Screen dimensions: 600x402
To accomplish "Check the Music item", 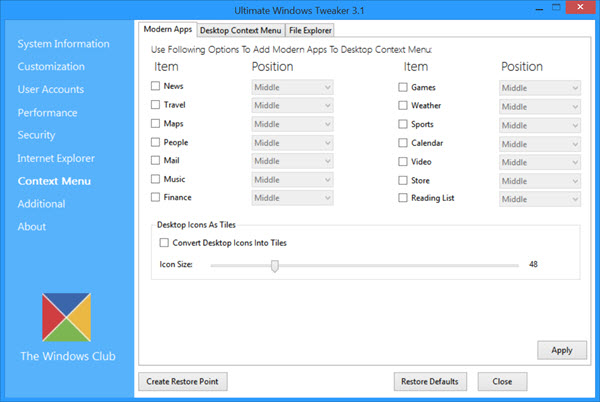I will (155, 179).
